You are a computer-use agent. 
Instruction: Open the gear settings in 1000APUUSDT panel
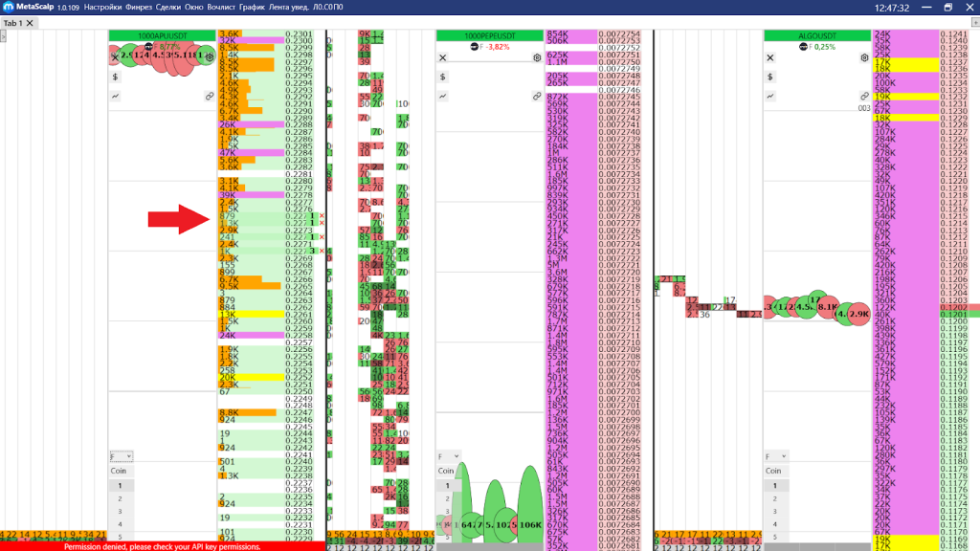210,57
